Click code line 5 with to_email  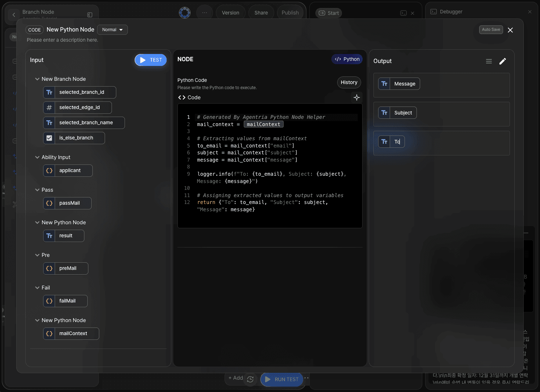[x=246, y=146]
